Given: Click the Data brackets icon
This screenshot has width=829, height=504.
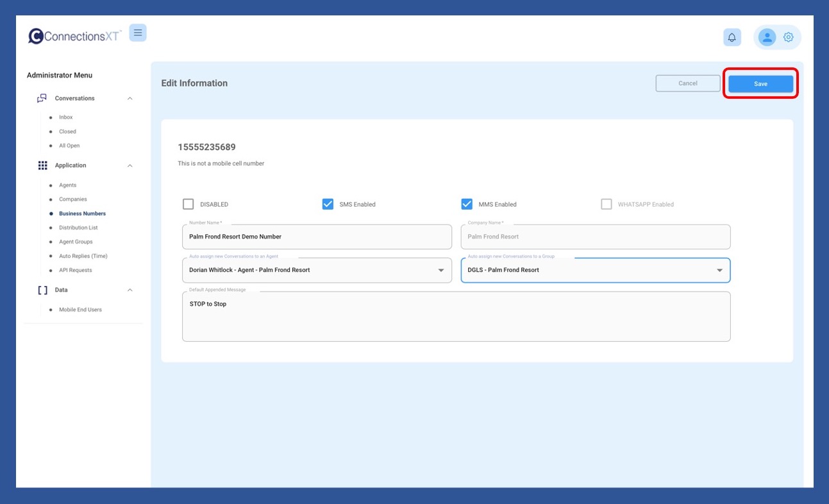Looking at the screenshot, I should click(43, 290).
